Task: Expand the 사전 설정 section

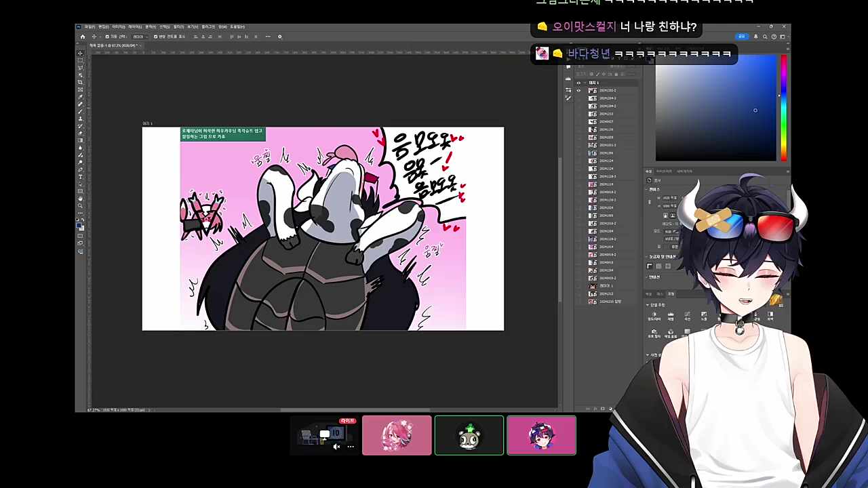Action: click(x=648, y=354)
